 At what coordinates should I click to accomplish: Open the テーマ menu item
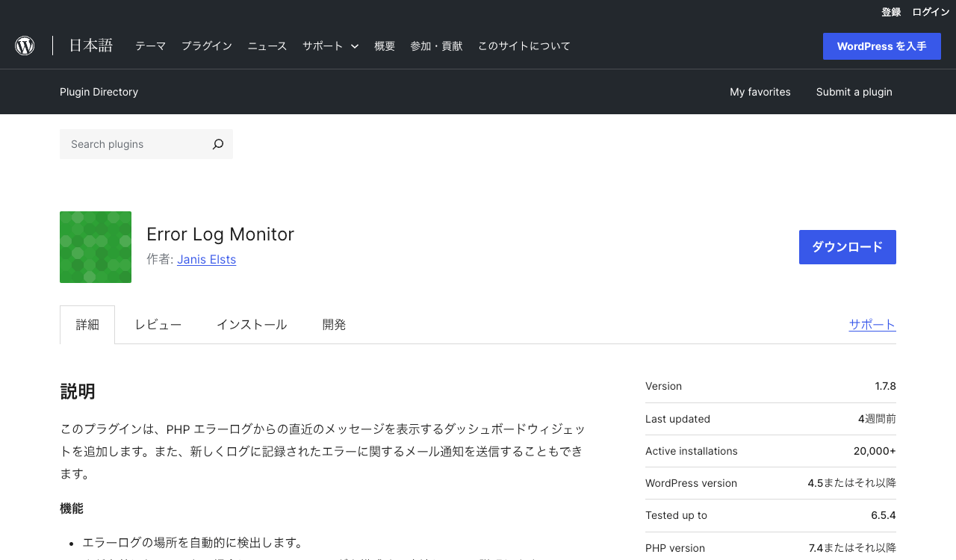[x=150, y=46]
